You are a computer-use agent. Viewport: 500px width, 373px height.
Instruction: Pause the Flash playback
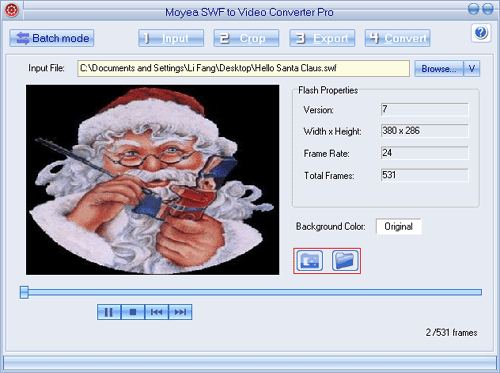coord(109,312)
